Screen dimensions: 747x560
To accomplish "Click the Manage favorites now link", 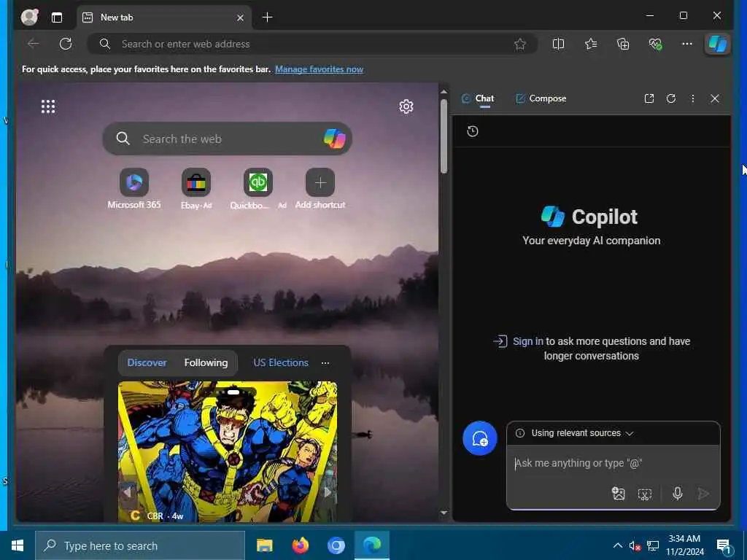I will pos(319,69).
